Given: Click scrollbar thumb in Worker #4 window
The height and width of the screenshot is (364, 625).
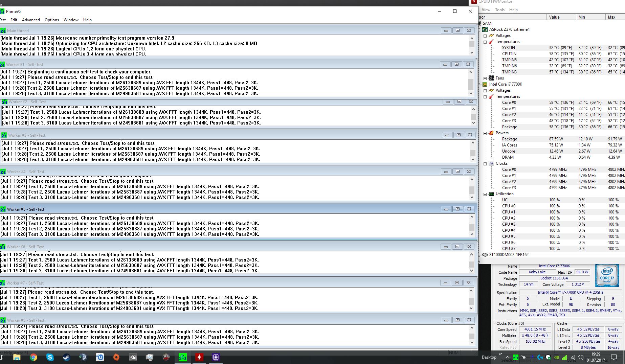Looking at the screenshot, I should pos(472,190).
